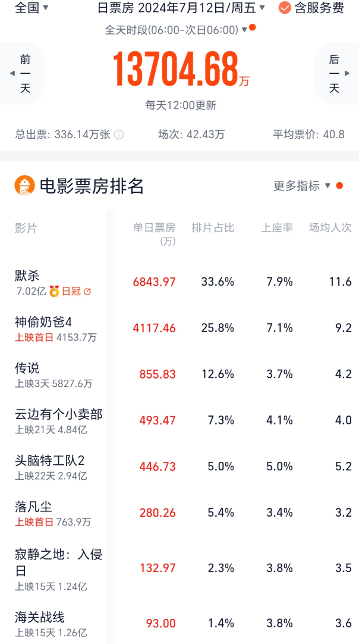Click the small arrow icon after 日冠
Screen dimensions: 359x644
pyautogui.click(x=87, y=292)
